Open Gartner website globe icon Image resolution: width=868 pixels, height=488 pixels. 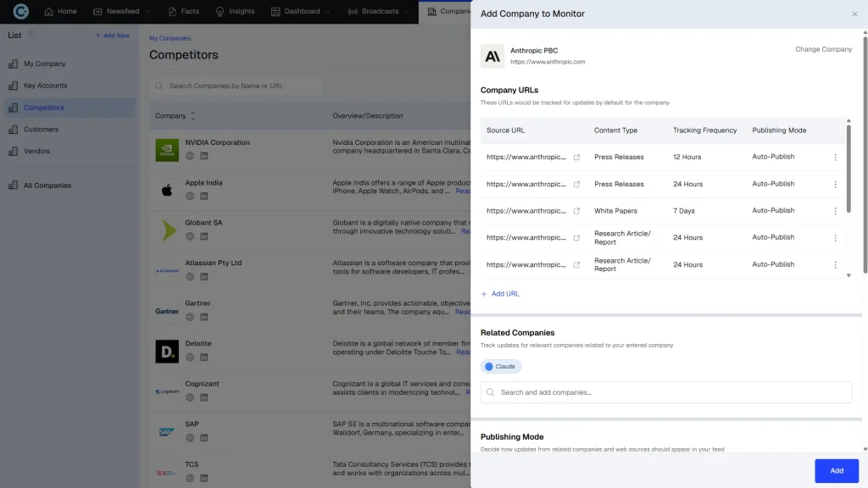tap(190, 317)
